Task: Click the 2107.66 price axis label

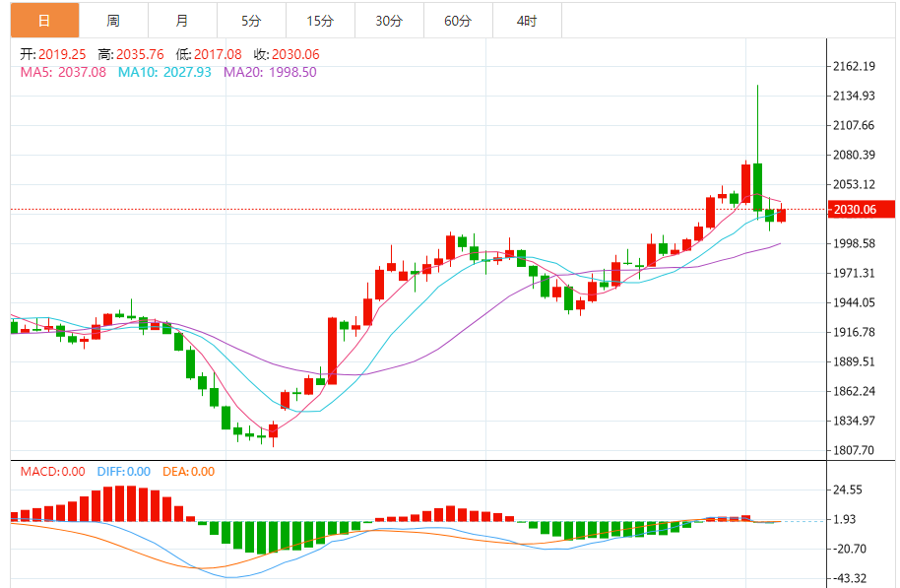Action: [x=854, y=125]
